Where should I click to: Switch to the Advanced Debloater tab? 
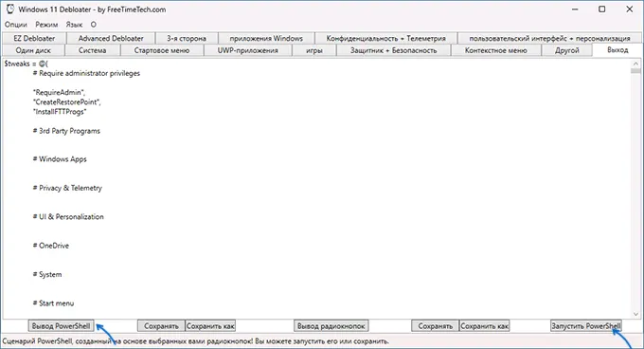click(x=111, y=38)
